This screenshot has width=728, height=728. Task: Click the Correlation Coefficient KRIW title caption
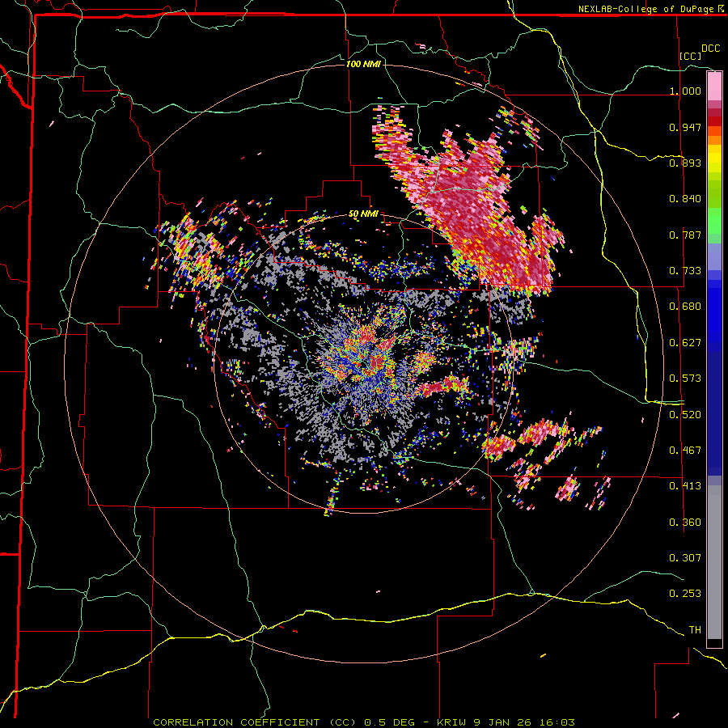click(x=364, y=722)
